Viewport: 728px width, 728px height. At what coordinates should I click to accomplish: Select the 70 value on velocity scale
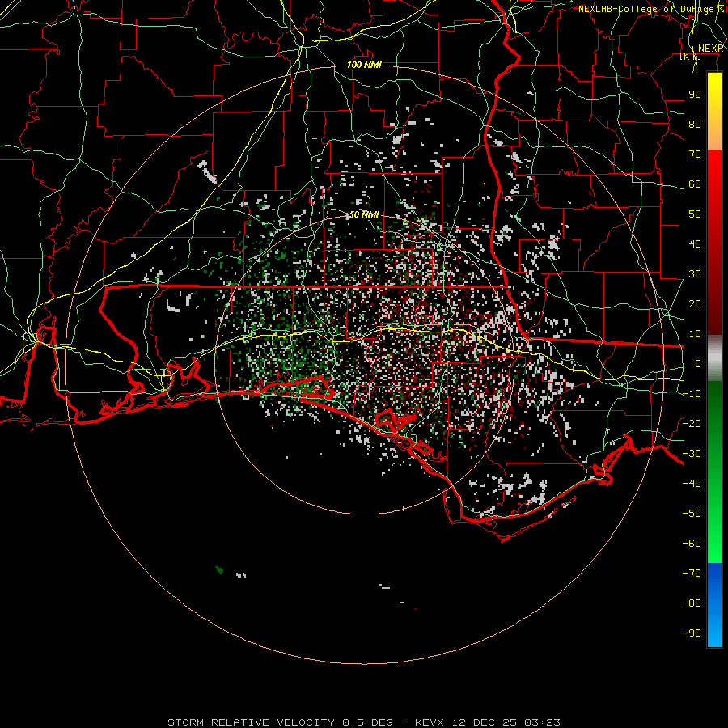695,154
